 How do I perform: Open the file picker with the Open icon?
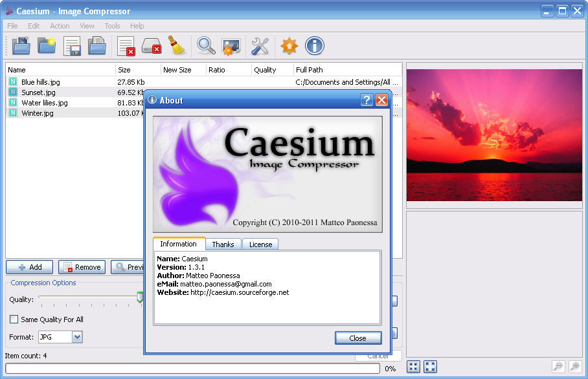pyautogui.click(x=21, y=46)
